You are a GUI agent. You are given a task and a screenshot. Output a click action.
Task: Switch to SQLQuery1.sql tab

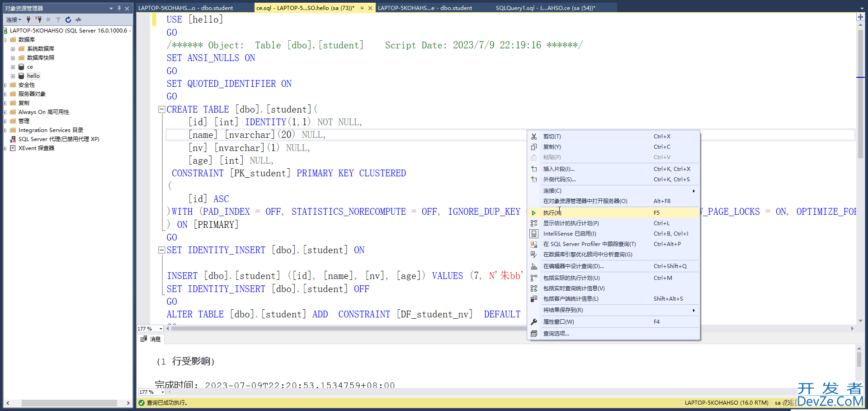coord(546,8)
